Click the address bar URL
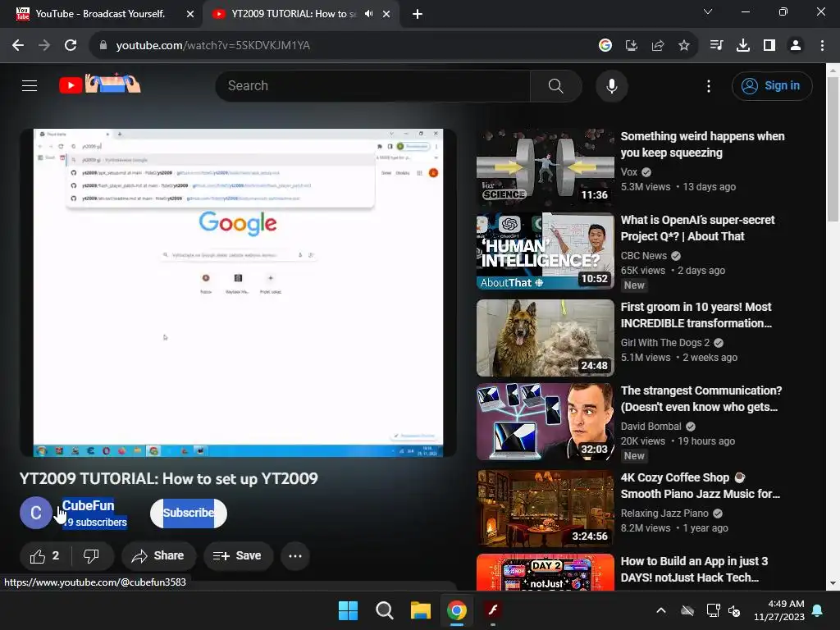Screen dimensions: 840x630 [212, 46]
